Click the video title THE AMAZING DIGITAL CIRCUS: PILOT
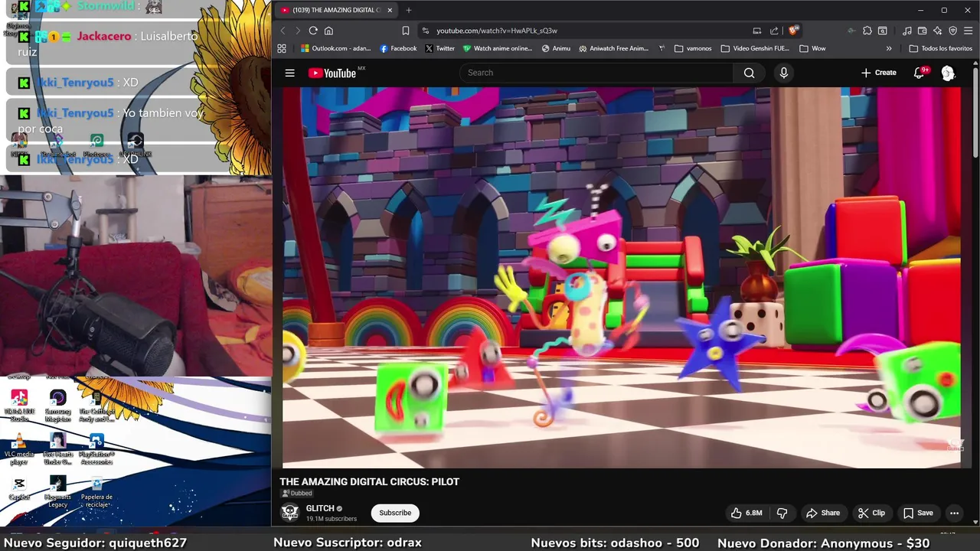The width and height of the screenshot is (980, 551). pyautogui.click(x=369, y=481)
